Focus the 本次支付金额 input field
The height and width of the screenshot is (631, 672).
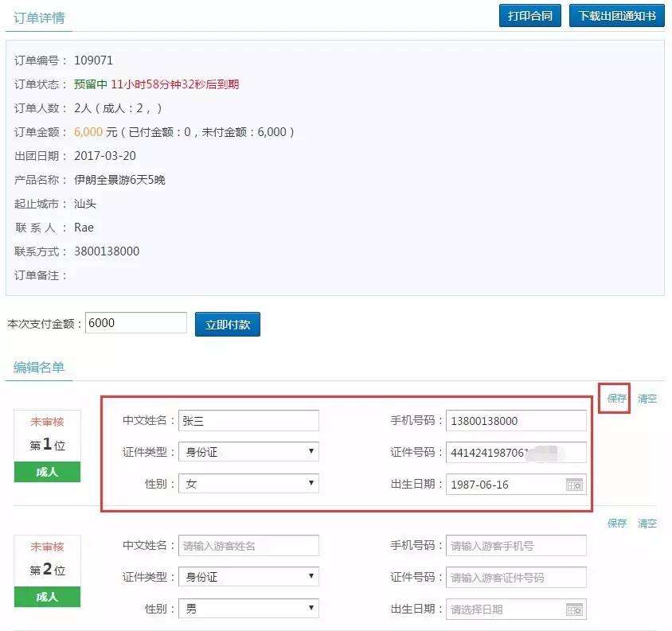click(x=135, y=323)
